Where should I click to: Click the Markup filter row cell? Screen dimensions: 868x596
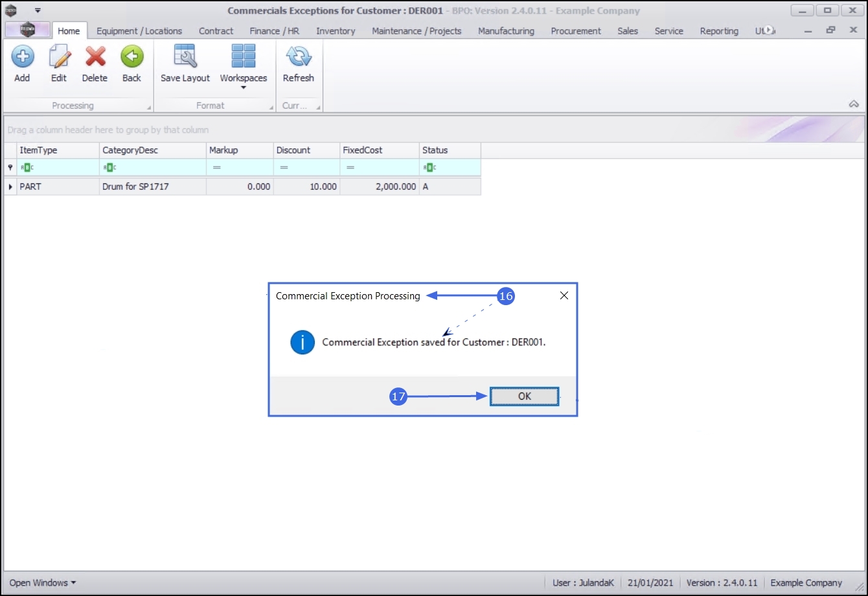pyautogui.click(x=240, y=167)
